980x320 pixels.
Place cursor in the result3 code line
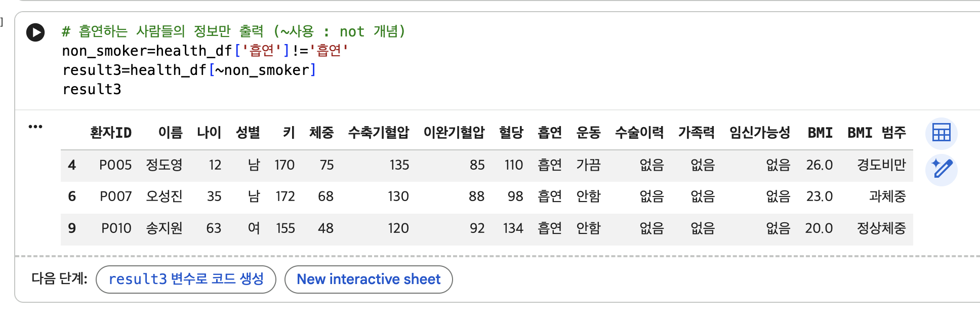tap(92, 90)
